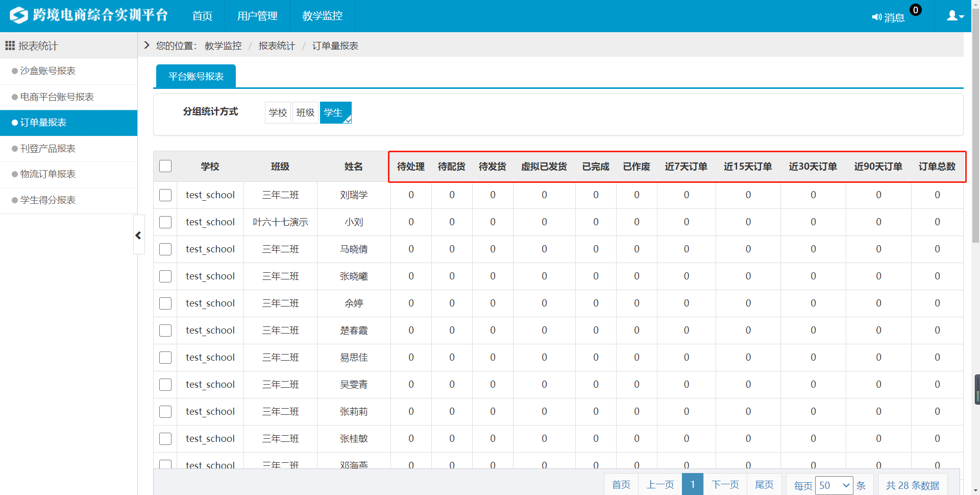Screen dimensions: 980x495
Task: Click the message count badge
Action: point(916,10)
